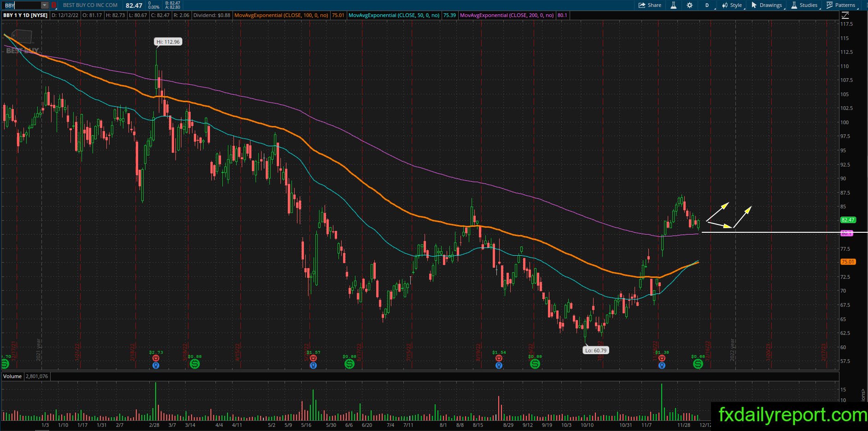Image resolution: width=868 pixels, height=431 pixels.
Task: Click the BBY 1 Y 1D [NYSE] chart label
Action: pyautogui.click(x=25, y=15)
